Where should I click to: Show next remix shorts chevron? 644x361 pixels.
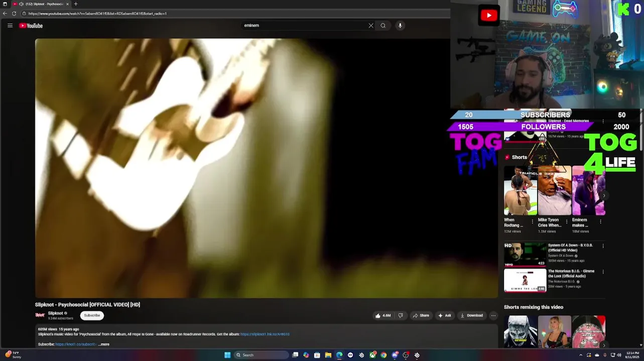click(604, 345)
